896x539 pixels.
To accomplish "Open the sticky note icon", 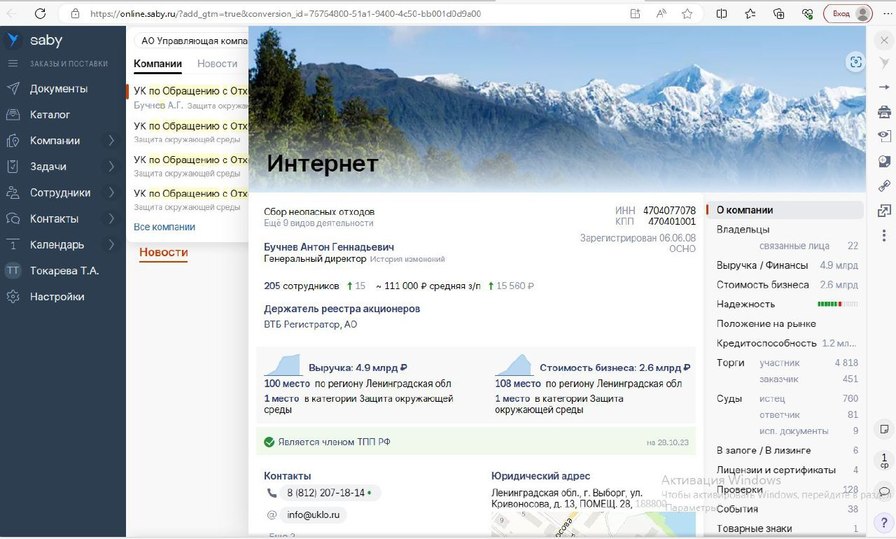I will tap(884, 429).
